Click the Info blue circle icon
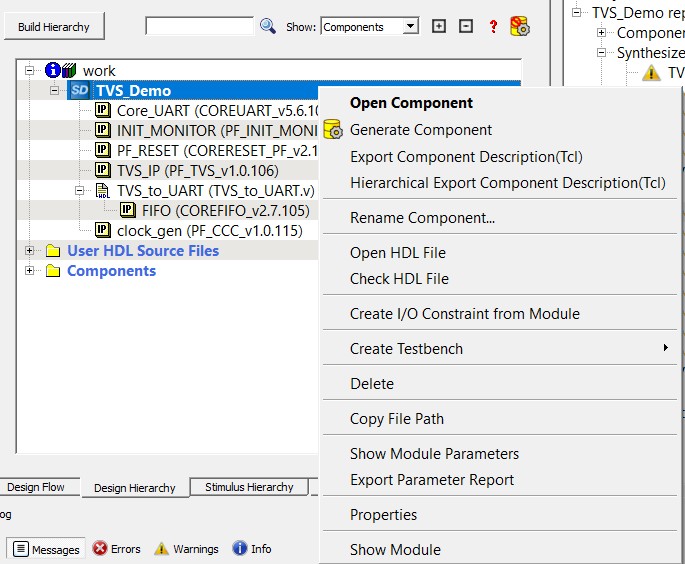The image size is (685, 564). tap(240, 549)
